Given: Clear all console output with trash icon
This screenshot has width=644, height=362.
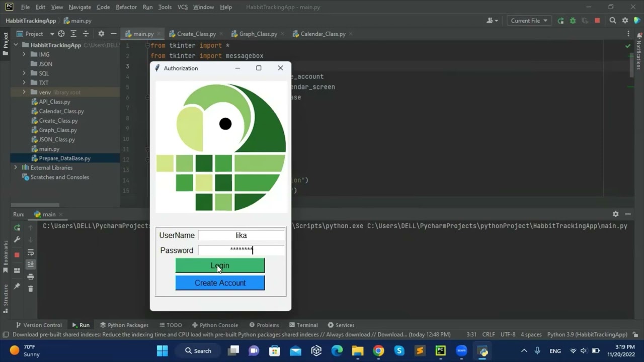Looking at the screenshot, I should tap(31, 289).
